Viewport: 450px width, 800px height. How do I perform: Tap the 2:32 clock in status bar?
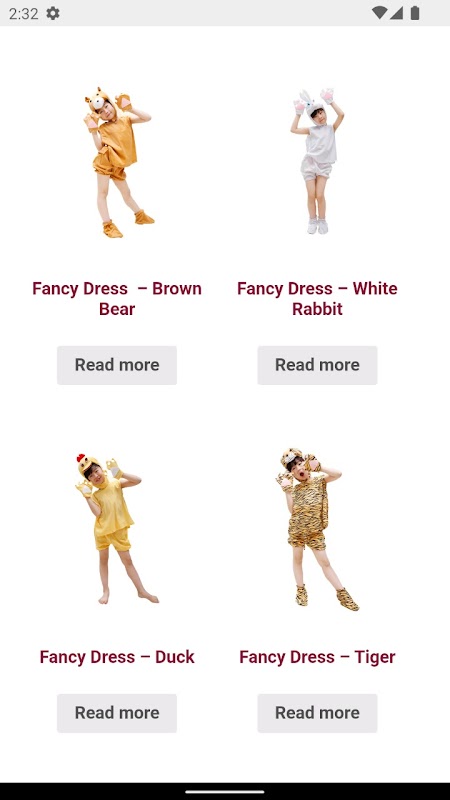pos(23,13)
